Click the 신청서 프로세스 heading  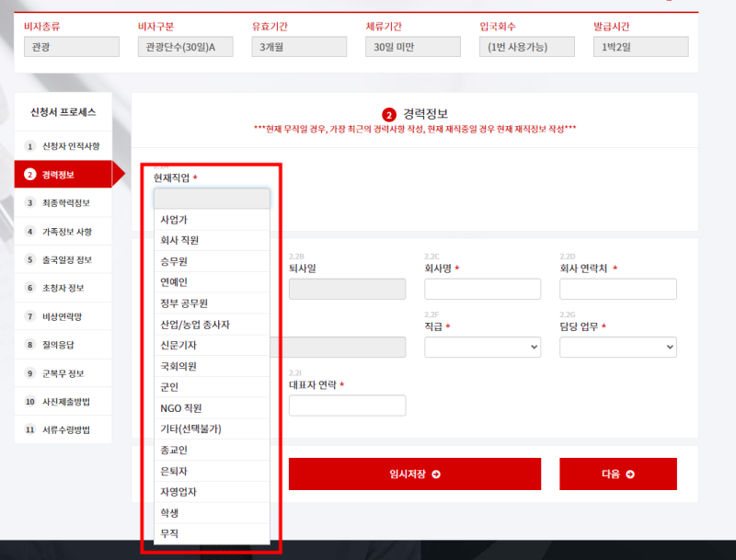(x=63, y=112)
